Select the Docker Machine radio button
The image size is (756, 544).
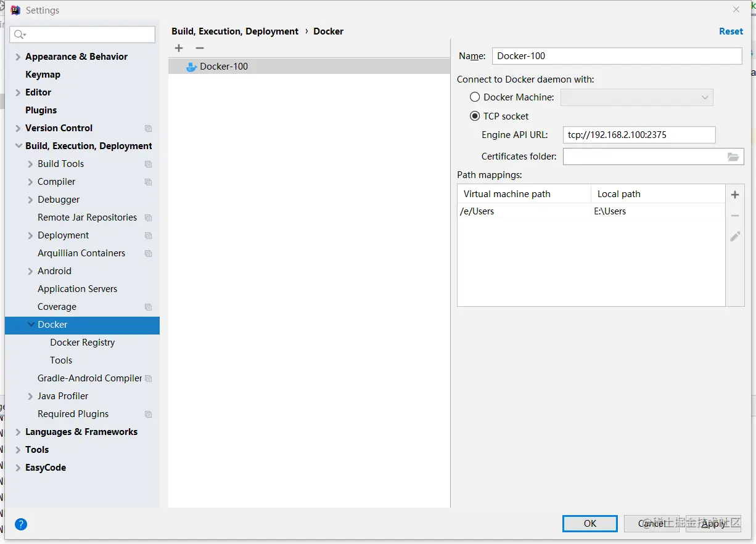pos(475,97)
